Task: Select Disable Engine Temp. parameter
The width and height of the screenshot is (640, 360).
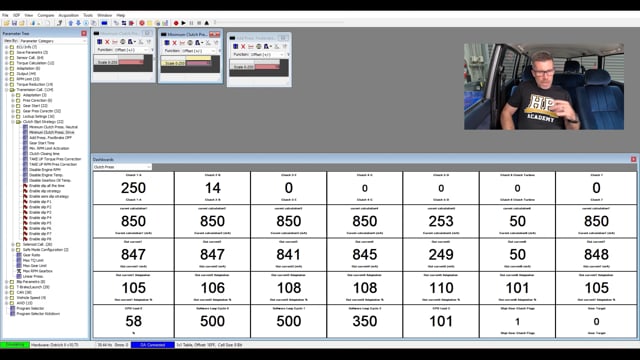Action: pyautogui.click(x=47, y=175)
